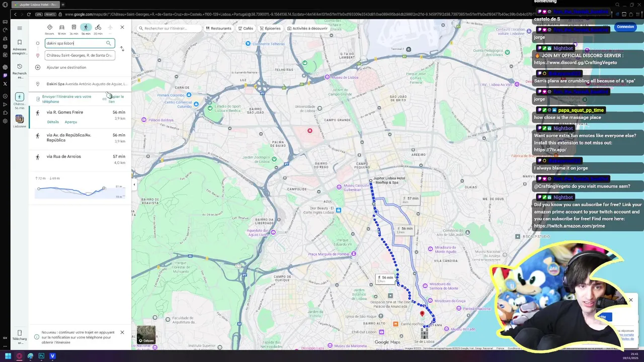Filter by Restaurants chip
Screen dimensions: 644x362
[x=219, y=29]
